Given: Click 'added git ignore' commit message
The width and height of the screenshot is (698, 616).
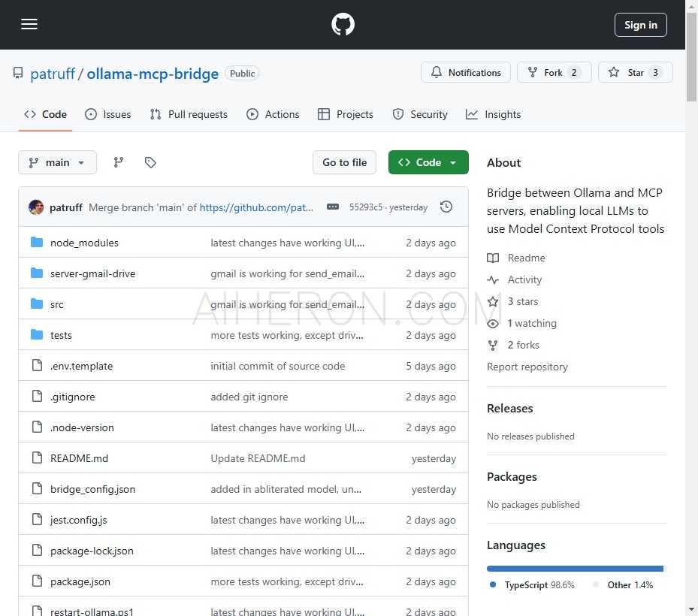Looking at the screenshot, I should tap(249, 397).
